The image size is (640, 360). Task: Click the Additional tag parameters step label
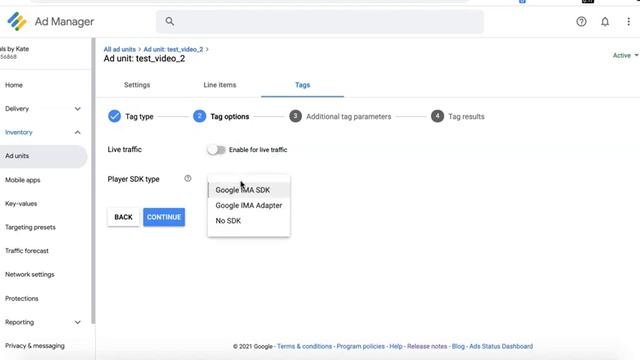(349, 117)
